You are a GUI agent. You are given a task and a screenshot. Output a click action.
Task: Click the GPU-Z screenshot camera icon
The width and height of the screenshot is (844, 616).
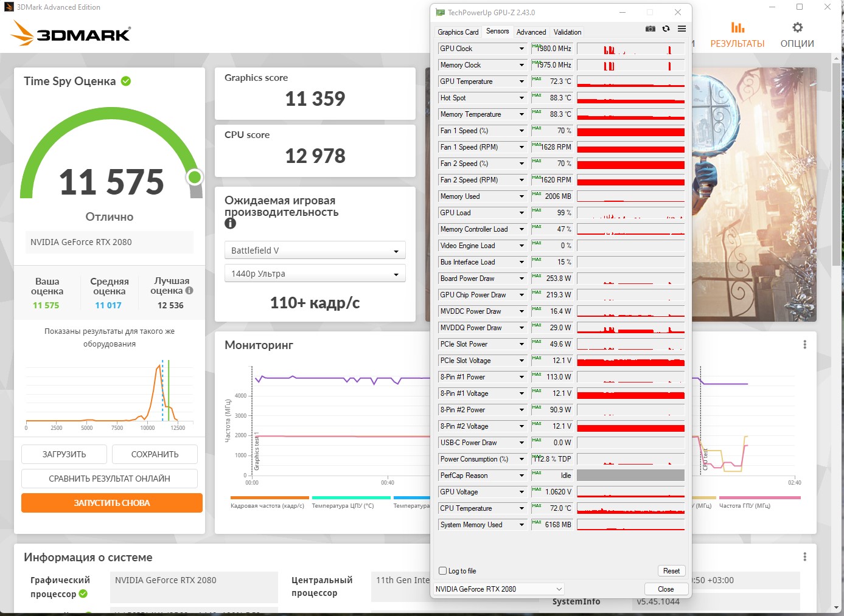click(x=650, y=29)
